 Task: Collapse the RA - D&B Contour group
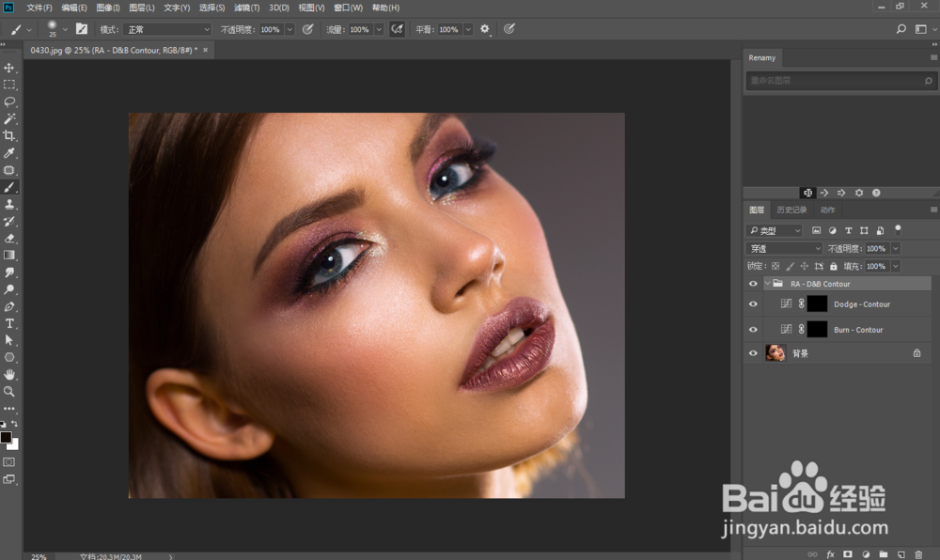(x=768, y=284)
